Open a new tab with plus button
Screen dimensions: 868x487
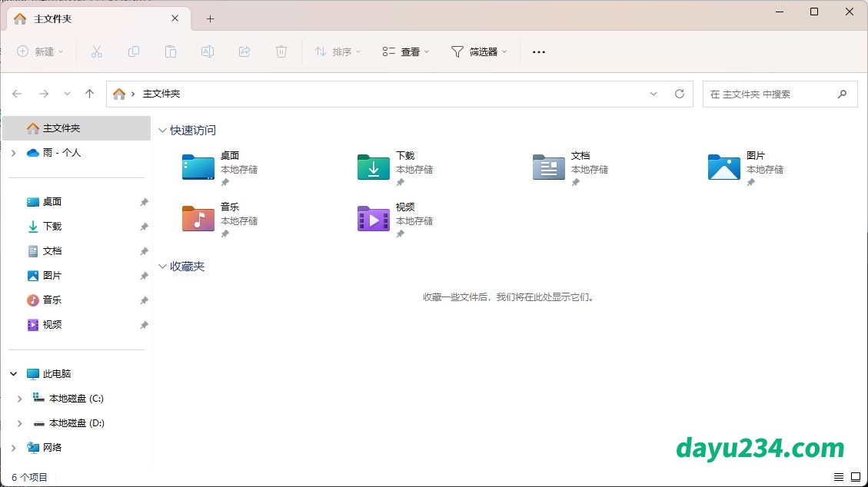pos(210,18)
